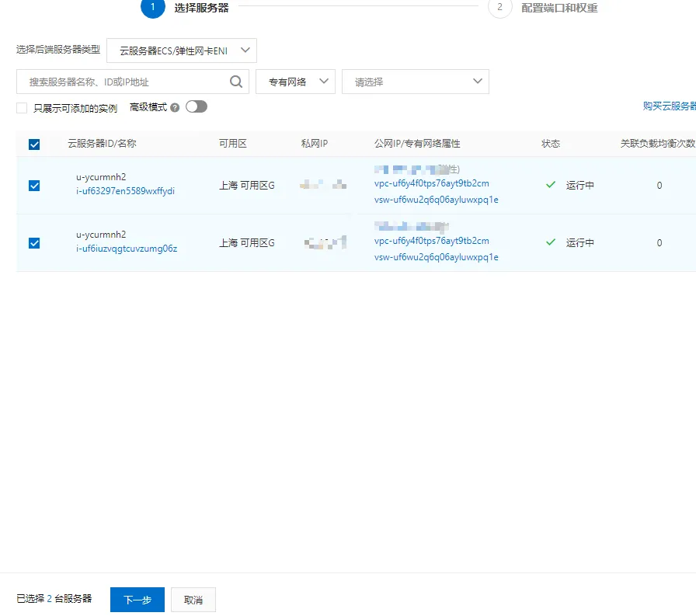Click the 私网IP column header
This screenshot has width=696, height=616.
click(x=315, y=144)
